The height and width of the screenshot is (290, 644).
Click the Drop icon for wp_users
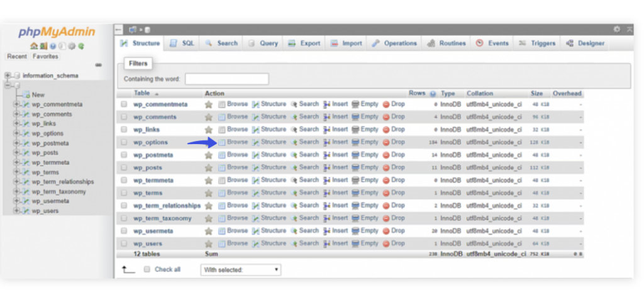pos(386,243)
